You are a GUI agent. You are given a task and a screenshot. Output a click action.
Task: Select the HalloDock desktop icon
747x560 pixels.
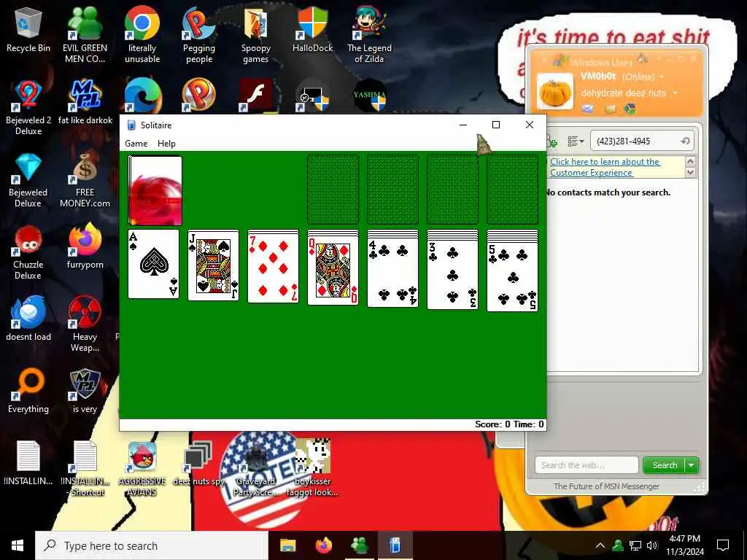[x=312, y=29]
